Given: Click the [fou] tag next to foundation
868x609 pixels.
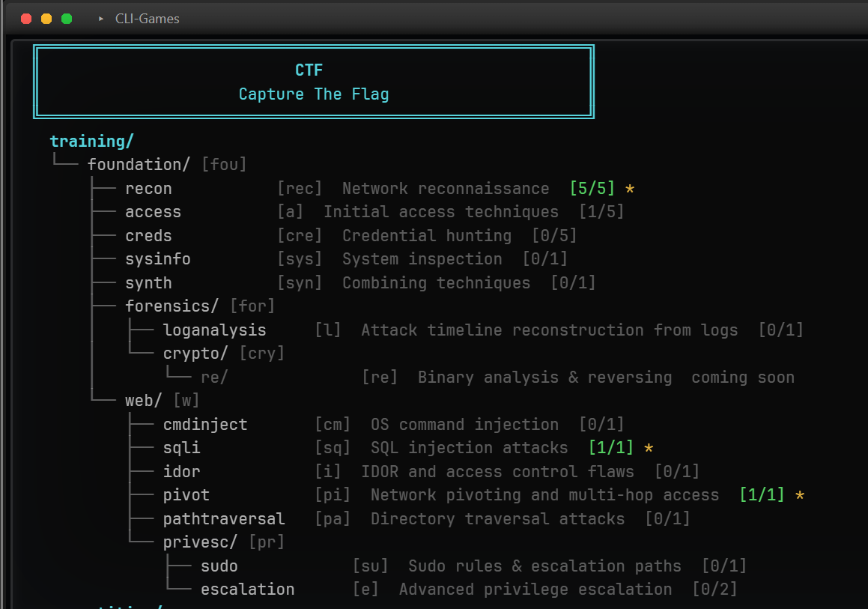Looking at the screenshot, I should [224, 164].
